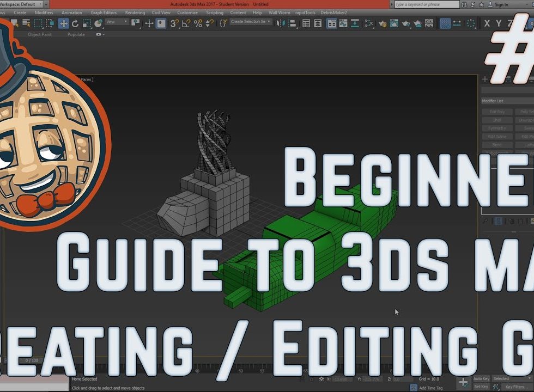
Task: Open the Workspace Default dropdown
Action: tap(21, 4)
